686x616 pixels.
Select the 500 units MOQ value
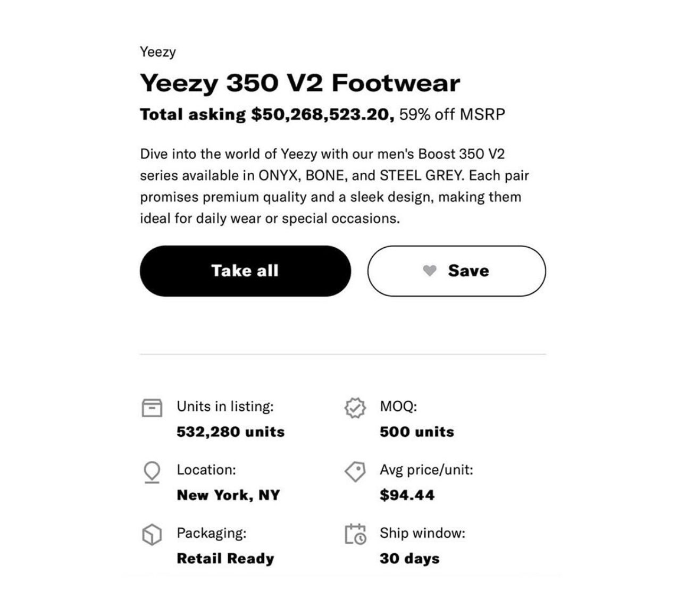click(x=417, y=432)
